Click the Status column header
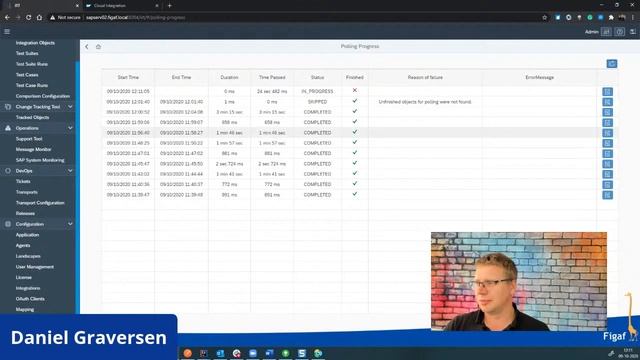The image size is (640, 360). 317,77
